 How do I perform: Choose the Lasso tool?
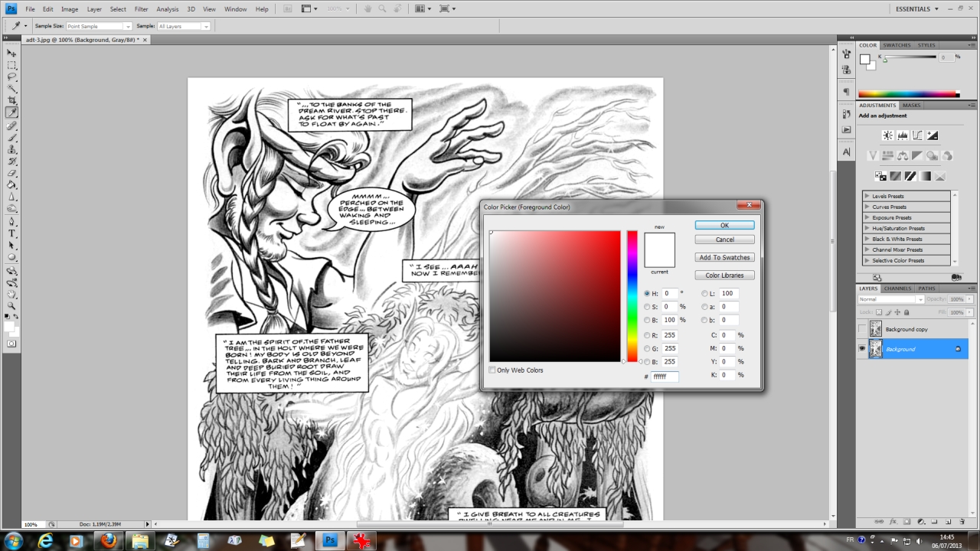tap(12, 77)
